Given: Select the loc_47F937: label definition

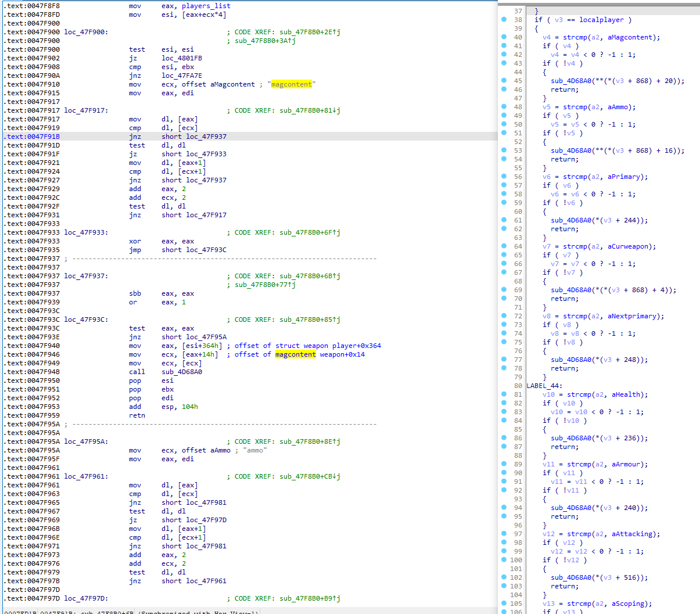Looking at the screenshot, I should click(x=86, y=276).
